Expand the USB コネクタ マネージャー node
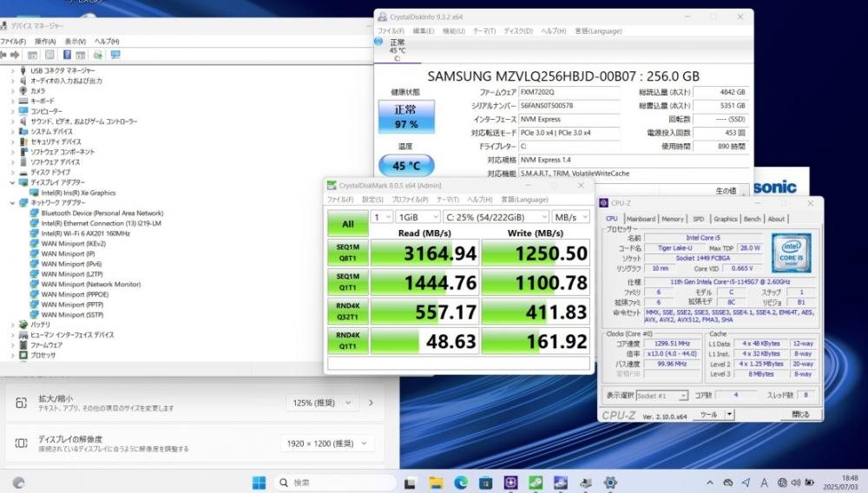Viewport: 868px width, 493px height. [x=13, y=71]
